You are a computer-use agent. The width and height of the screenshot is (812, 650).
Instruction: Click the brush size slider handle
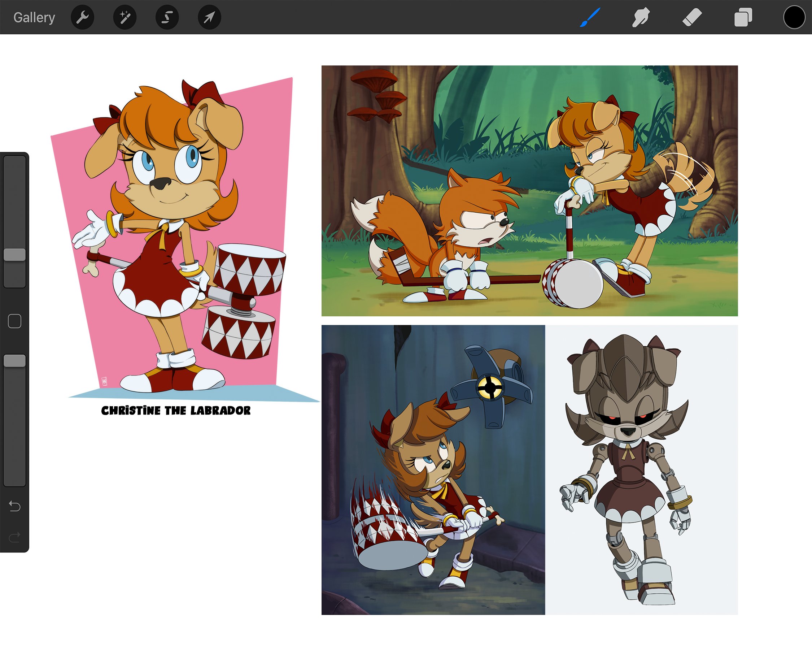point(15,254)
